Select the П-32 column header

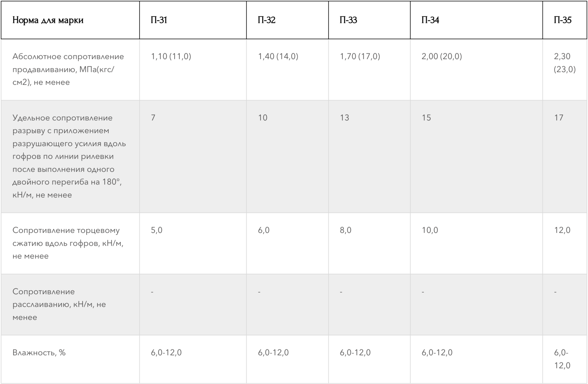coord(266,20)
